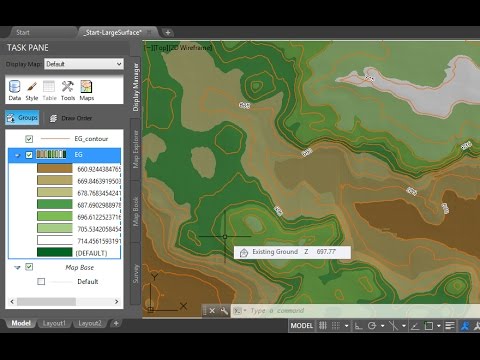This screenshot has width=480, height=360.
Task: Open the Layout2 tab
Action: [90, 323]
